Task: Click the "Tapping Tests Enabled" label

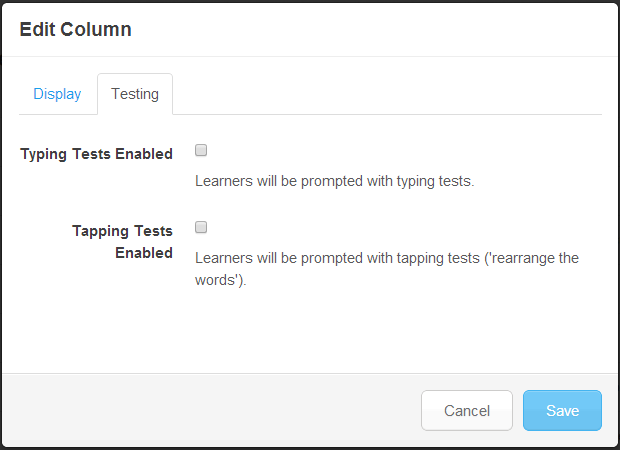Action: click(x=122, y=242)
